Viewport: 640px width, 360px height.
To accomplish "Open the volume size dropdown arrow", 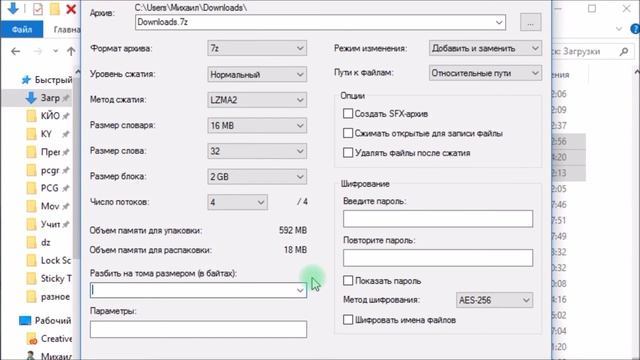I will point(300,290).
